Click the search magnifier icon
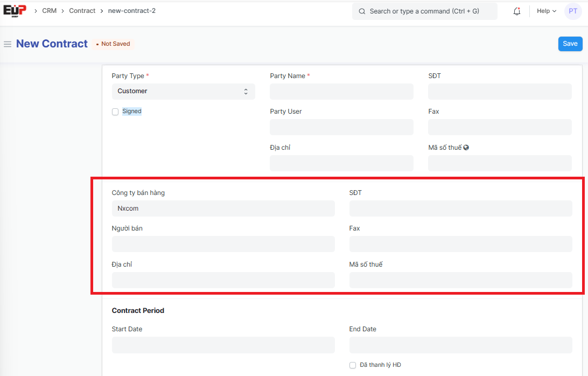 [x=362, y=11]
